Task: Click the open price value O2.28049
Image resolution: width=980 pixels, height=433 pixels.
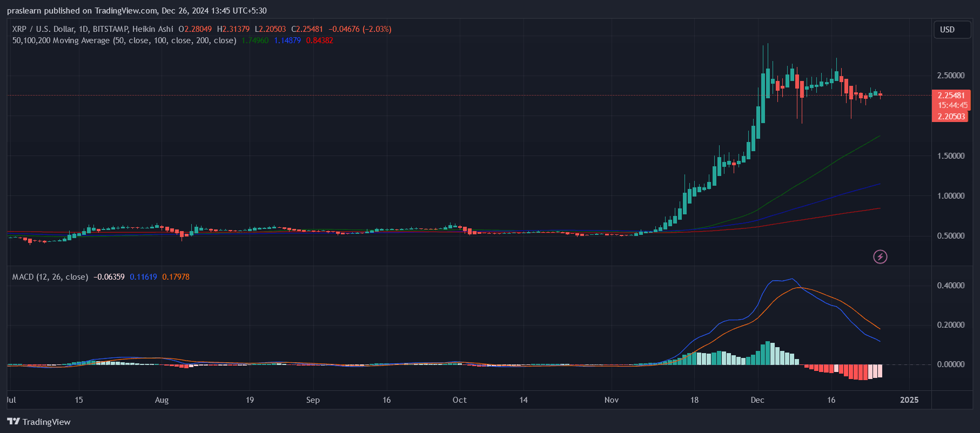Action: pos(195,29)
